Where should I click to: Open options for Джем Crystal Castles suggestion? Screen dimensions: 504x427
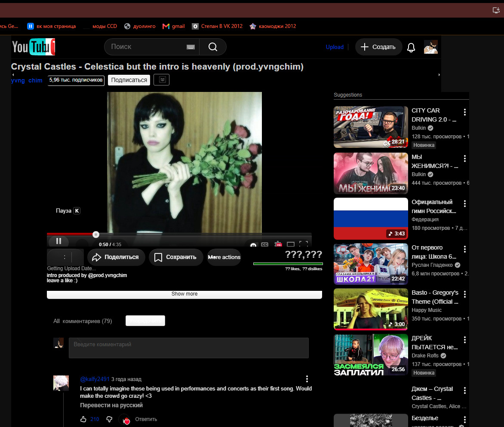[464, 390]
